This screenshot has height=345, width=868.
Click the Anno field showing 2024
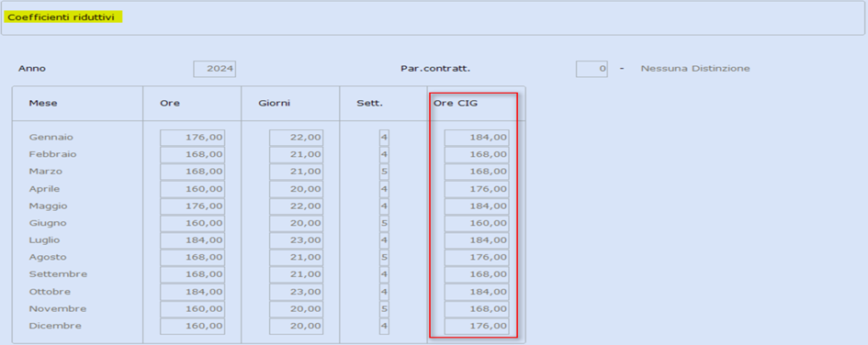coord(215,69)
